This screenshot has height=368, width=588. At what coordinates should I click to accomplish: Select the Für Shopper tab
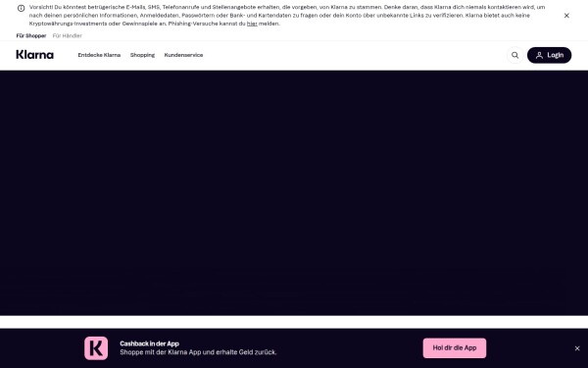tap(31, 35)
